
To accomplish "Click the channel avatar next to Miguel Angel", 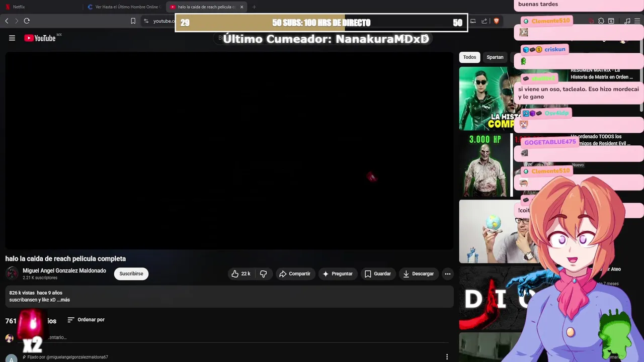I will pos(12,274).
